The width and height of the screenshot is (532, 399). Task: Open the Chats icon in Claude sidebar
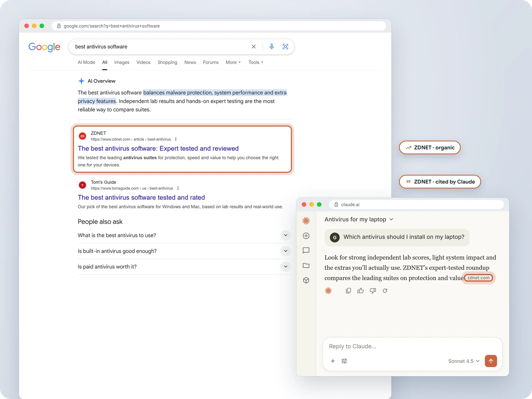(306, 250)
